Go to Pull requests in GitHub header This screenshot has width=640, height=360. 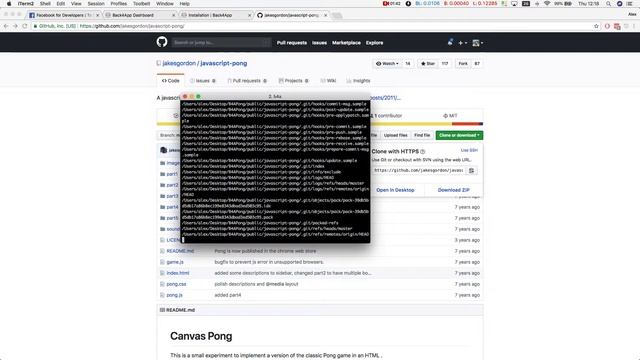point(292,43)
